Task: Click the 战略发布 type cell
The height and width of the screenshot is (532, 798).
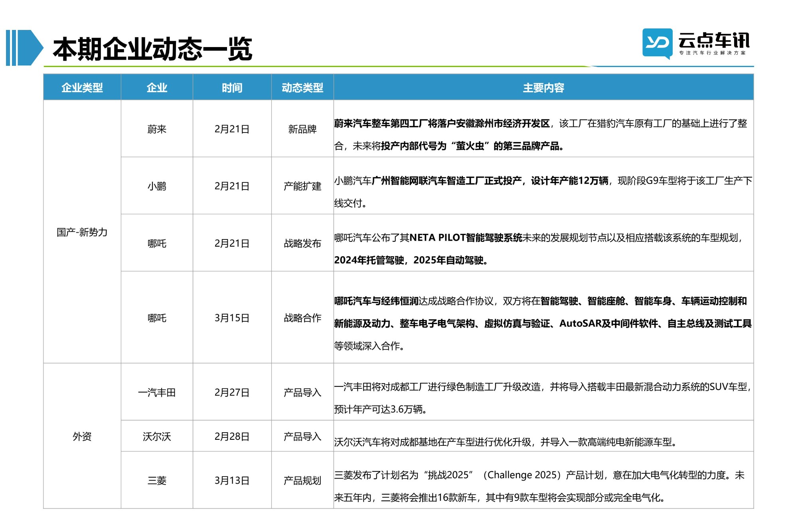Action: (x=302, y=243)
